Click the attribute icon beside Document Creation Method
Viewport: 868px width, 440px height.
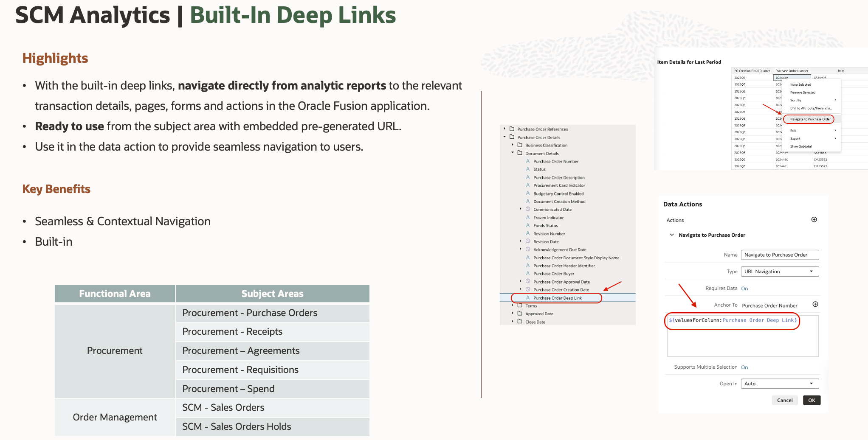(528, 201)
